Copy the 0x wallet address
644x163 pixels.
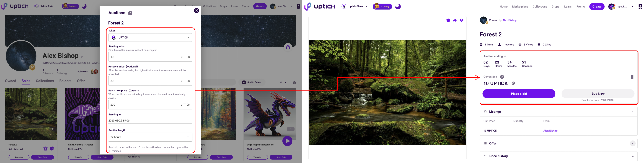pyautogui.click(x=89, y=63)
